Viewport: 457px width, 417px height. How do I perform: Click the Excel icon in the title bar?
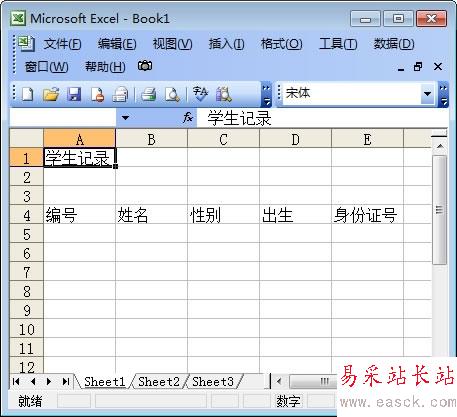18,18
